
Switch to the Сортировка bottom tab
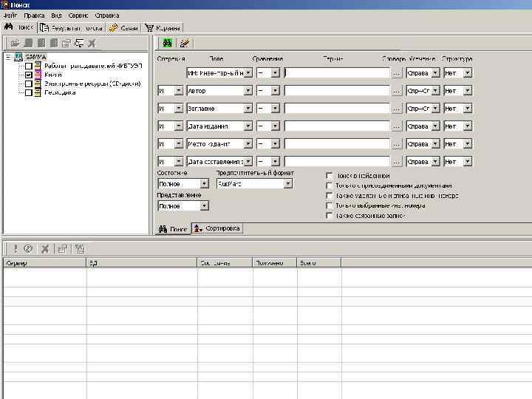[217, 228]
